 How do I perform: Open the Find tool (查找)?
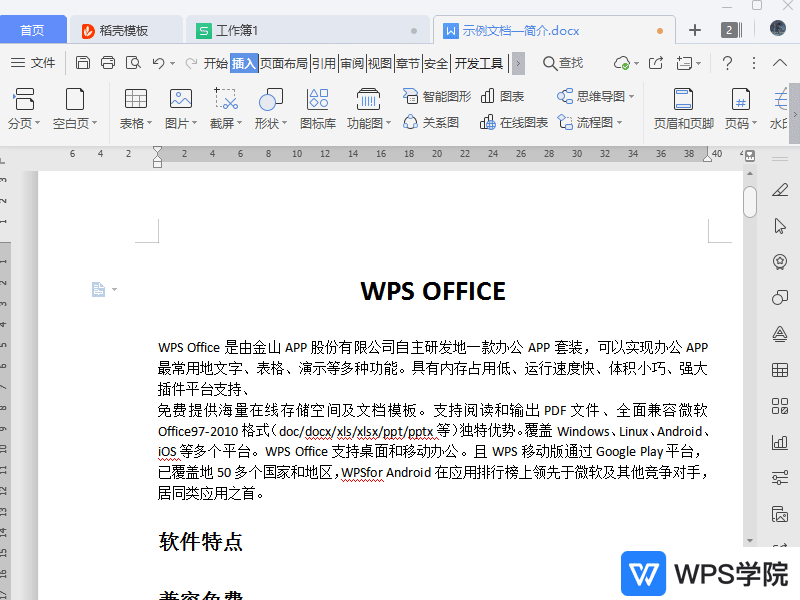pyautogui.click(x=562, y=62)
